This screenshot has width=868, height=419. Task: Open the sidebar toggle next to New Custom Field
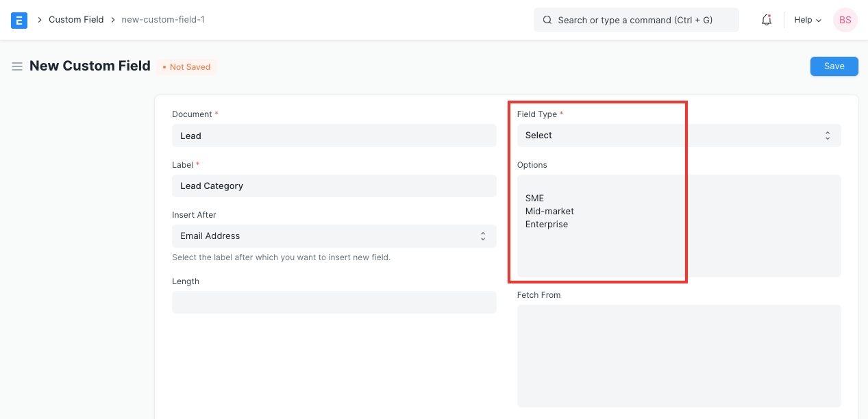pyautogui.click(x=17, y=66)
